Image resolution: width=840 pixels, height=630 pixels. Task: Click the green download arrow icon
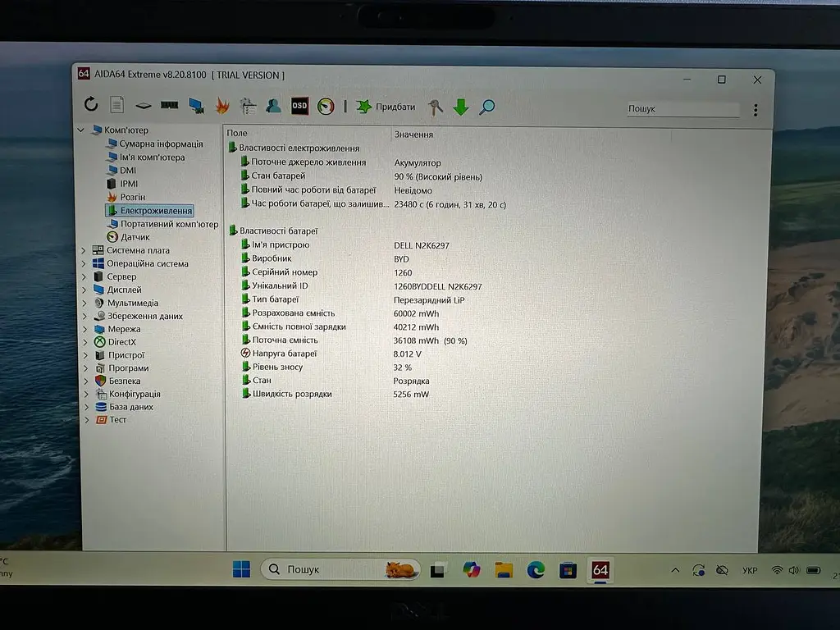click(461, 107)
